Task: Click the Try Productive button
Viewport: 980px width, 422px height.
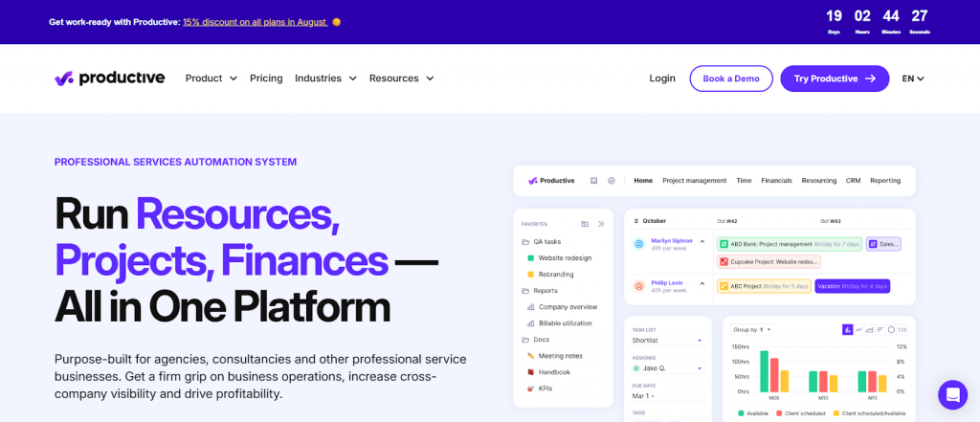Action: [835, 78]
